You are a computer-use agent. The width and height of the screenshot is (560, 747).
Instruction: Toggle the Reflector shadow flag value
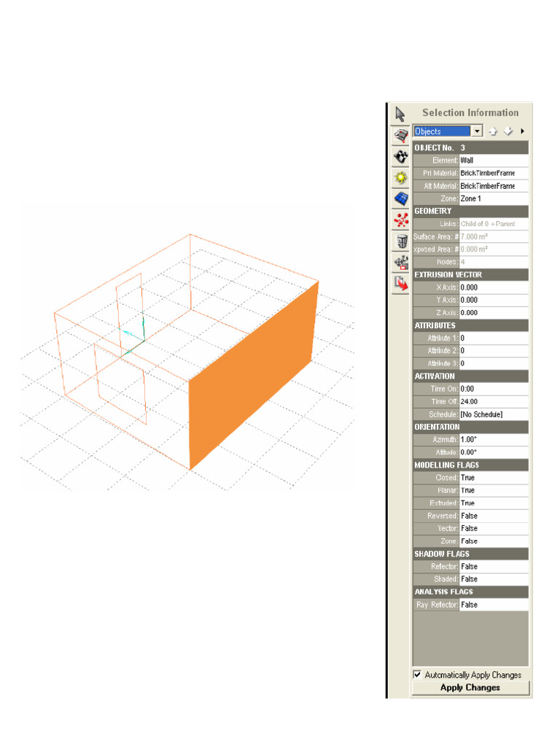click(x=494, y=566)
